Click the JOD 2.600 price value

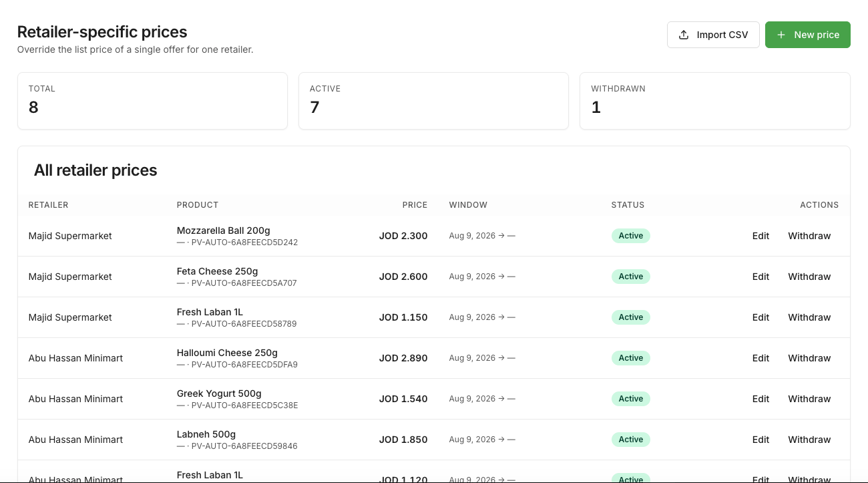[403, 277]
